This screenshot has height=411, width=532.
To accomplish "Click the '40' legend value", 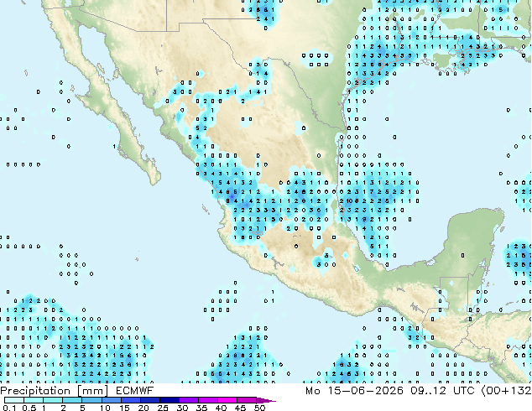I will tap(221, 408).
